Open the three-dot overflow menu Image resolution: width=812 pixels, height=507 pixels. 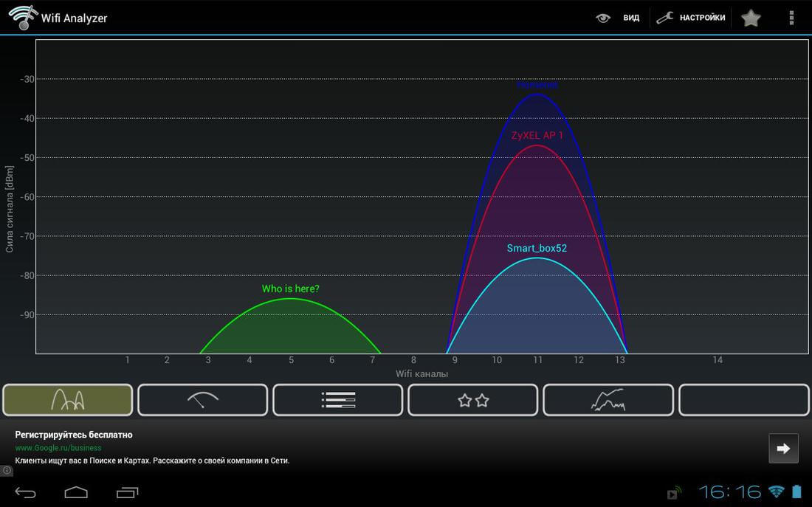pyautogui.click(x=791, y=18)
